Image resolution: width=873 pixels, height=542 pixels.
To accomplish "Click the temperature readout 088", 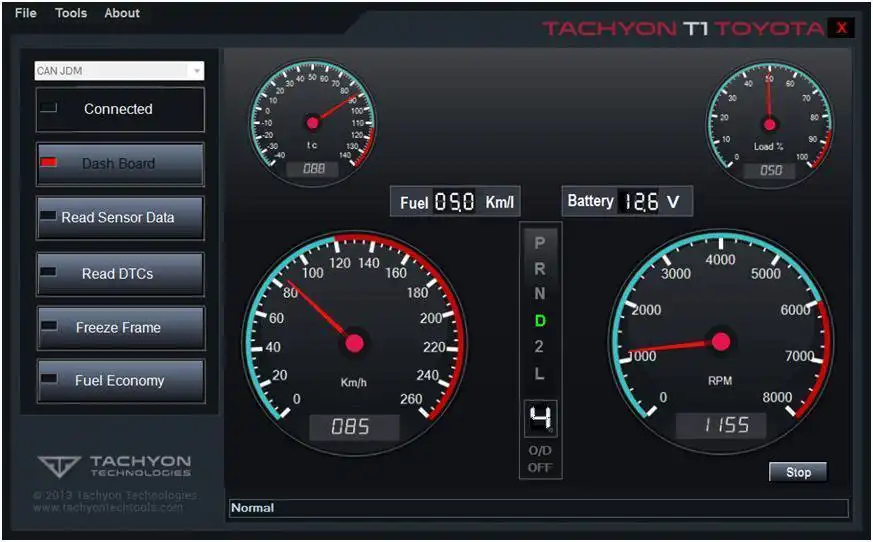I will tap(312, 169).
